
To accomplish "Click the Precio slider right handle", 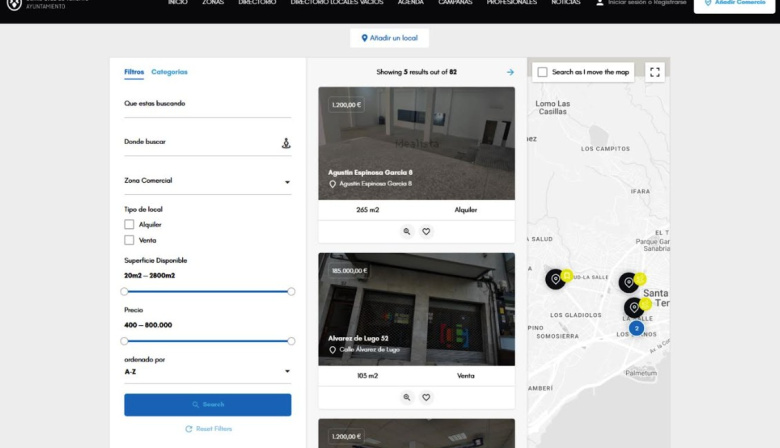I will (291, 341).
